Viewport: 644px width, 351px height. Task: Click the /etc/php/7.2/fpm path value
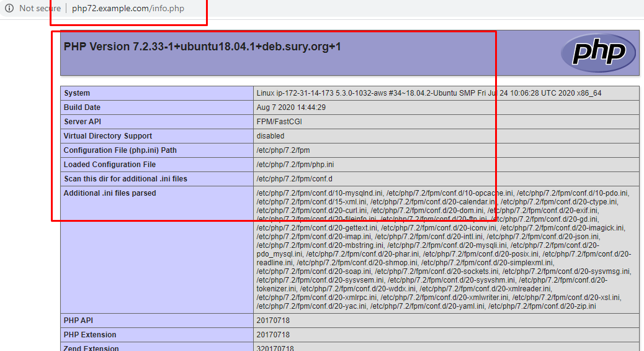pyautogui.click(x=283, y=150)
